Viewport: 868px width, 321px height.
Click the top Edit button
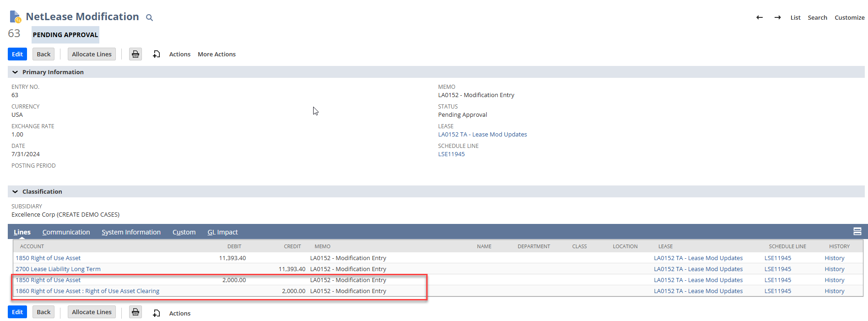coord(17,54)
